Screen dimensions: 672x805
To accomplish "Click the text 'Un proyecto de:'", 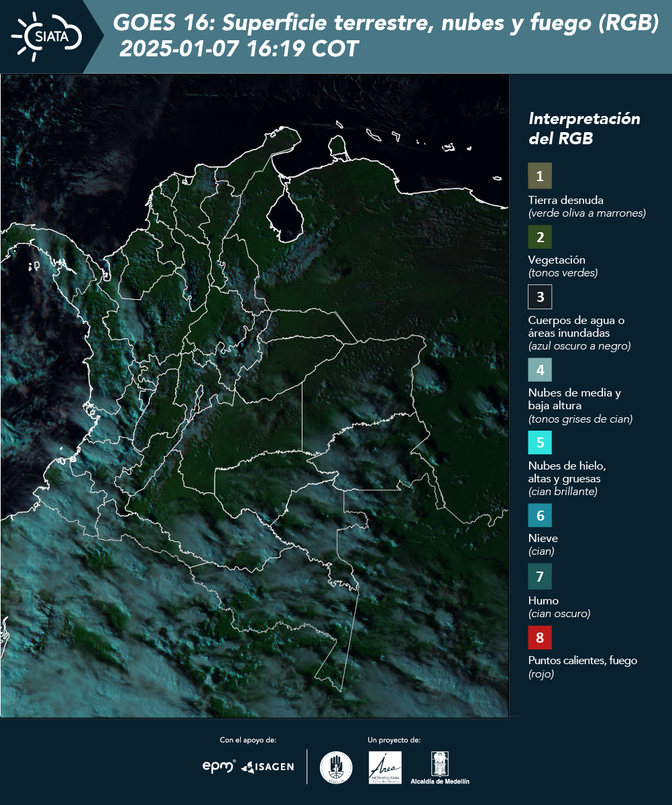I will click(x=394, y=740).
